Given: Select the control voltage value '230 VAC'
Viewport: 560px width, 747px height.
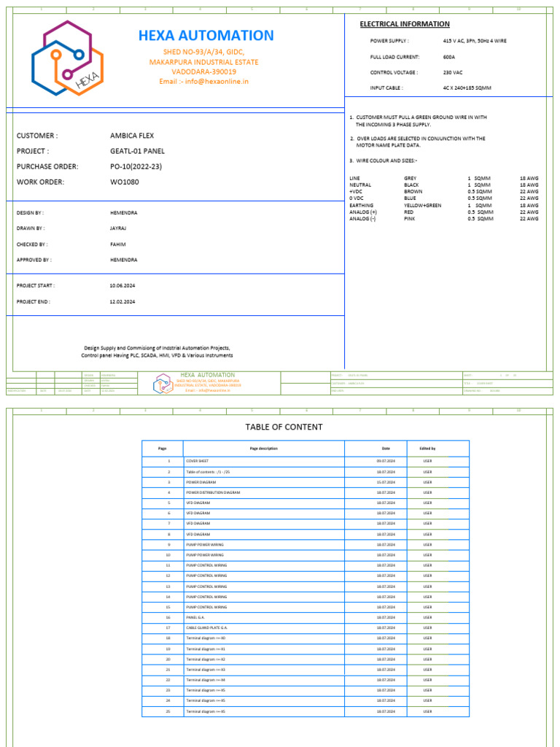Looking at the screenshot, I should tap(452, 73).
